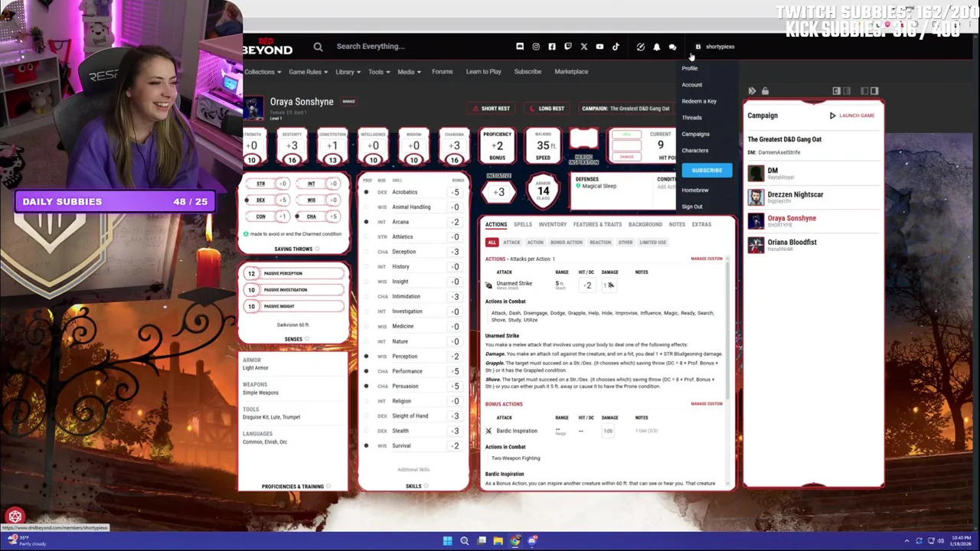Viewport: 980px width, 551px height.
Task: Select the Bonus Action filter
Action: tap(566, 243)
